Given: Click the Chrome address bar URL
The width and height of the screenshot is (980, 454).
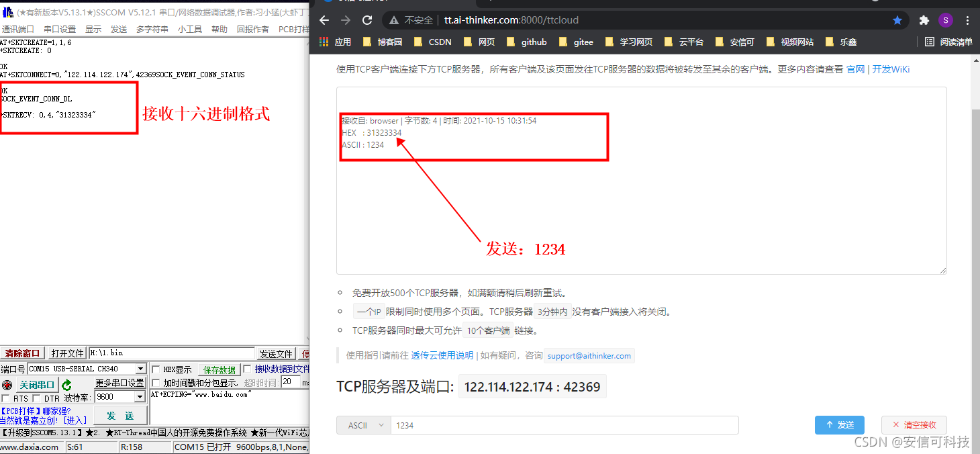Looking at the screenshot, I should click(511, 20).
